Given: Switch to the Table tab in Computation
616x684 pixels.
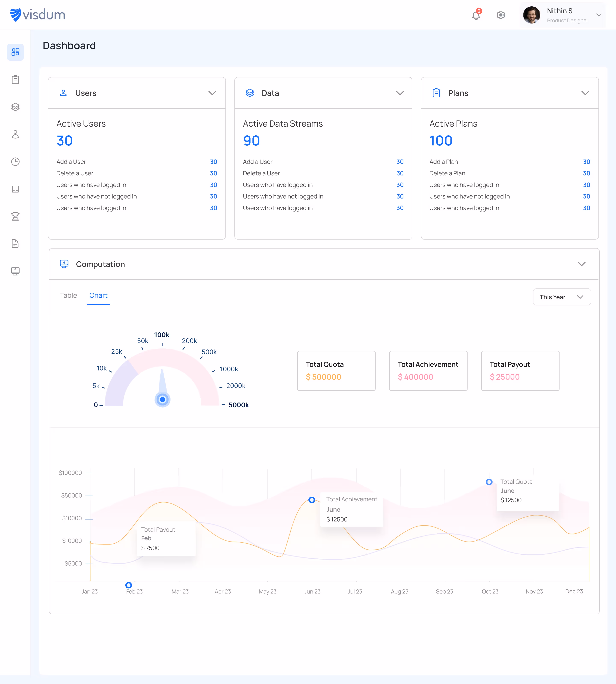Looking at the screenshot, I should (68, 295).
